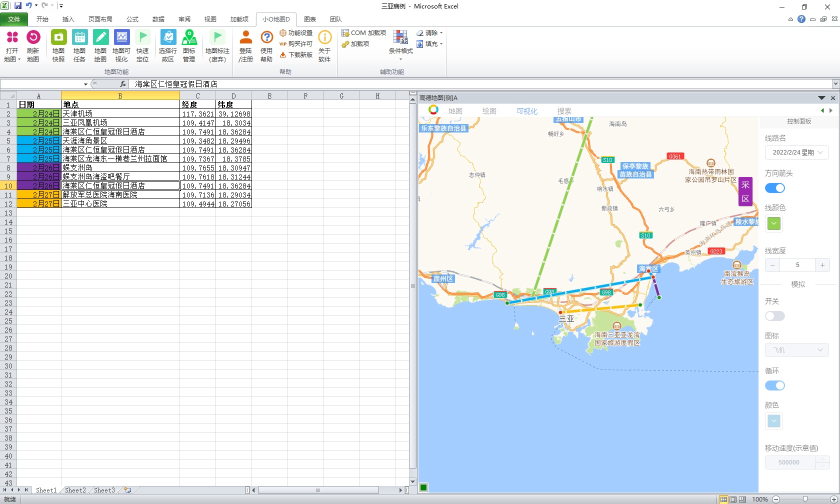The height and width of the screenshot is (504, 840).
Task: Click the green 线颜色 color swatch
Action: [774, 223]
